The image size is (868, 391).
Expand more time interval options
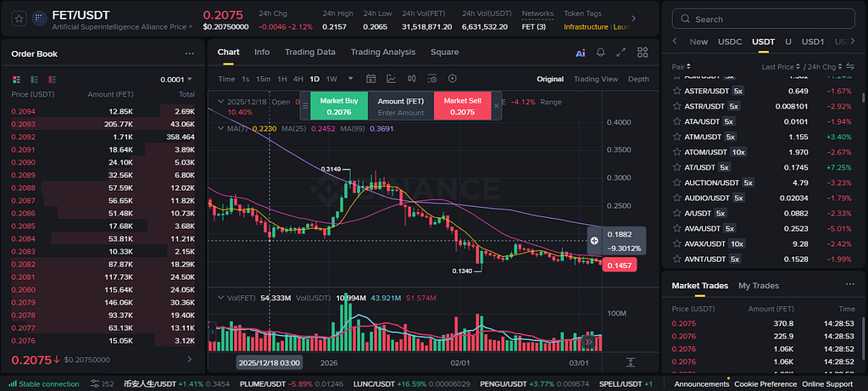[350, 79]
